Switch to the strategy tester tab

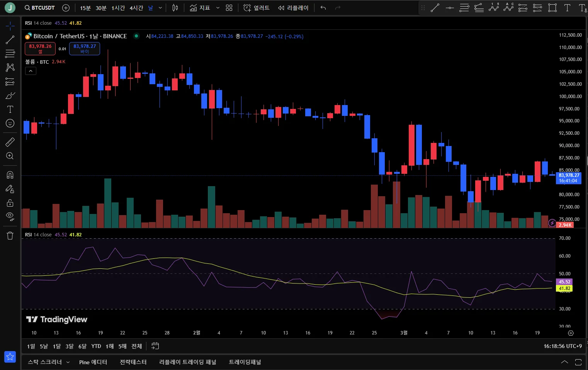[133, 362]
